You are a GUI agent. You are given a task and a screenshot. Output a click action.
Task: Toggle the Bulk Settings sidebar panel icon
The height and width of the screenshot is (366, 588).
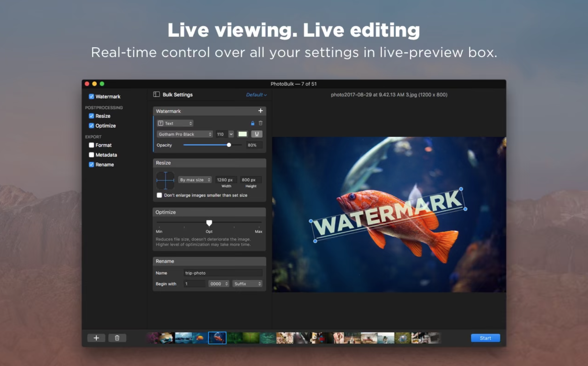pos(157,95)
